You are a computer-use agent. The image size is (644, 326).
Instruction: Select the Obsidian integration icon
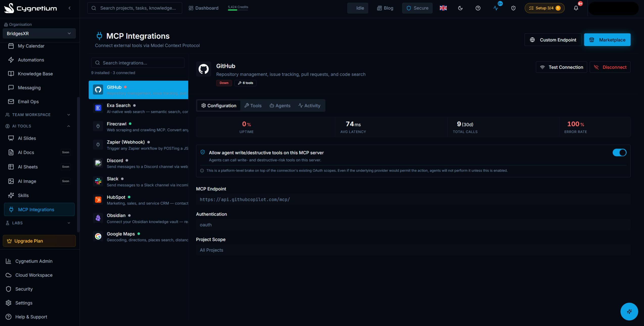(x=98, y=218)
